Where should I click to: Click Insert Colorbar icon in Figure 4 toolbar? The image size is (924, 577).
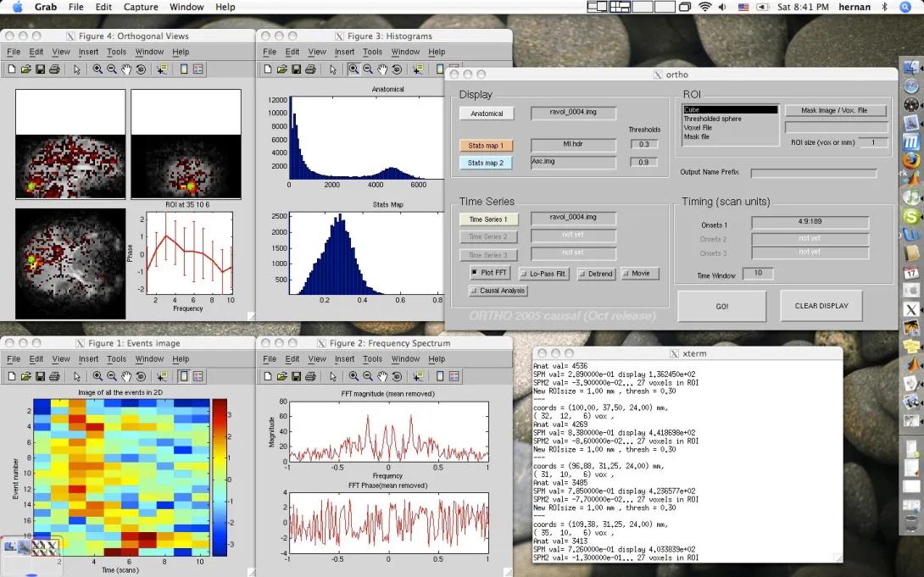pos(184,69)
